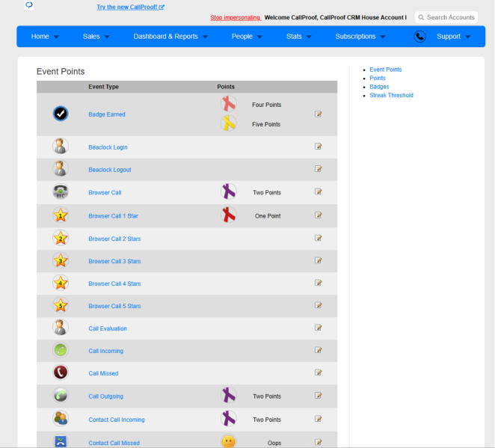Click the Points column header
The height and width of the screenshot is (448, 495).
pyautogui.click(x=226, y=87)
